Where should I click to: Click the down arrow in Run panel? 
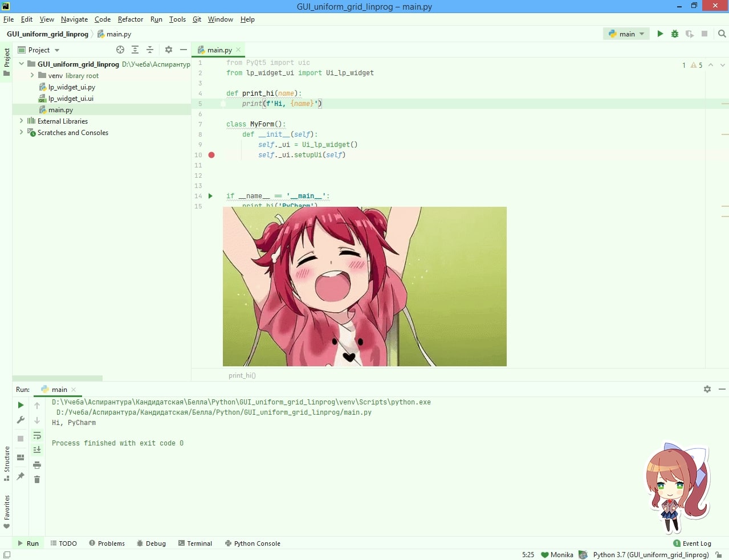coord(37,420)
